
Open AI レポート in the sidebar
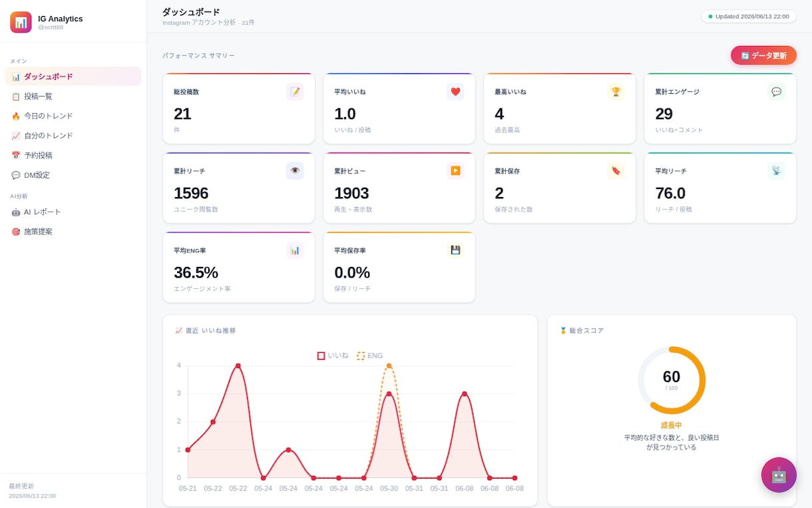click(73, 212)
